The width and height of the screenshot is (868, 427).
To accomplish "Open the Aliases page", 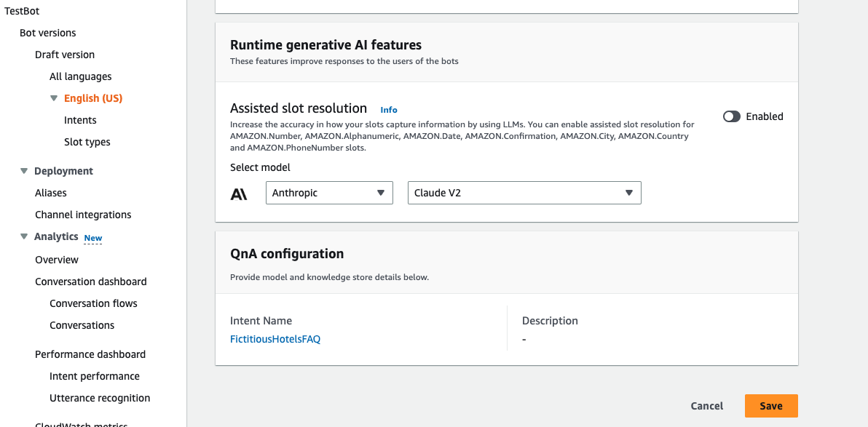I will tap(49, 192).
